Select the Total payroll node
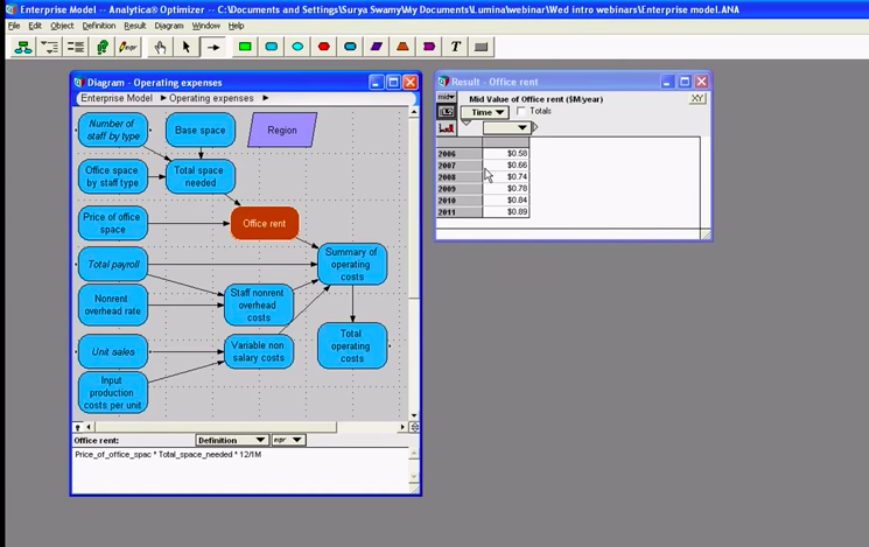Screen dimensions: 869x547 tap(113, 264)
